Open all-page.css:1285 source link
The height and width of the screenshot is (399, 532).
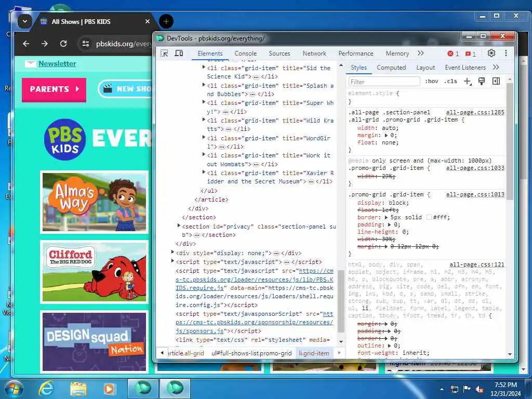(475, 112)
